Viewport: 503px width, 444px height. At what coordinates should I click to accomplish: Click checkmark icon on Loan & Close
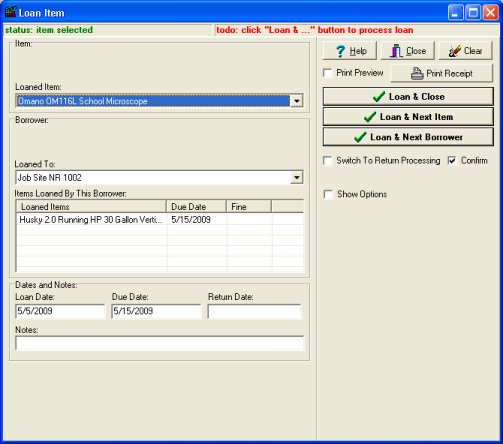pyautogui.click(x=379, y=97)
